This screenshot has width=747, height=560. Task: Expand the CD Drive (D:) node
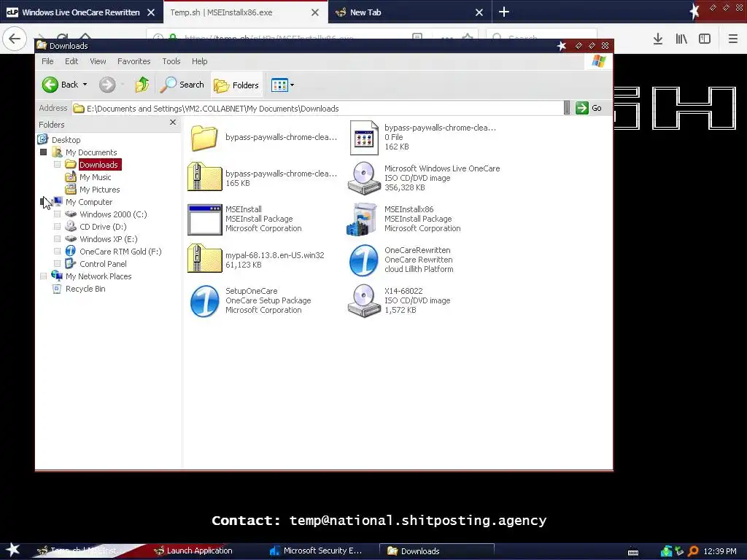pyautogui.click(x=57, y=227)
